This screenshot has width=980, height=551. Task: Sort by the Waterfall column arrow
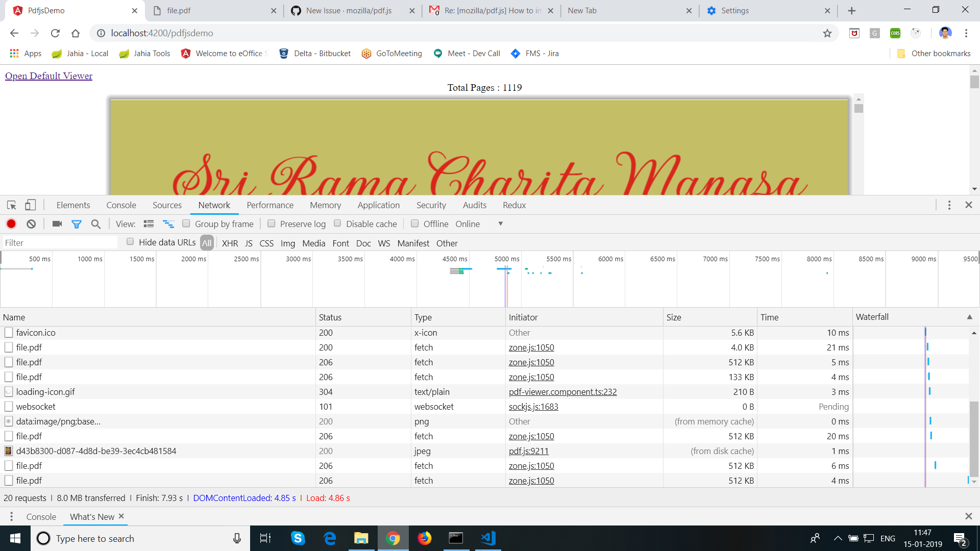969,317
